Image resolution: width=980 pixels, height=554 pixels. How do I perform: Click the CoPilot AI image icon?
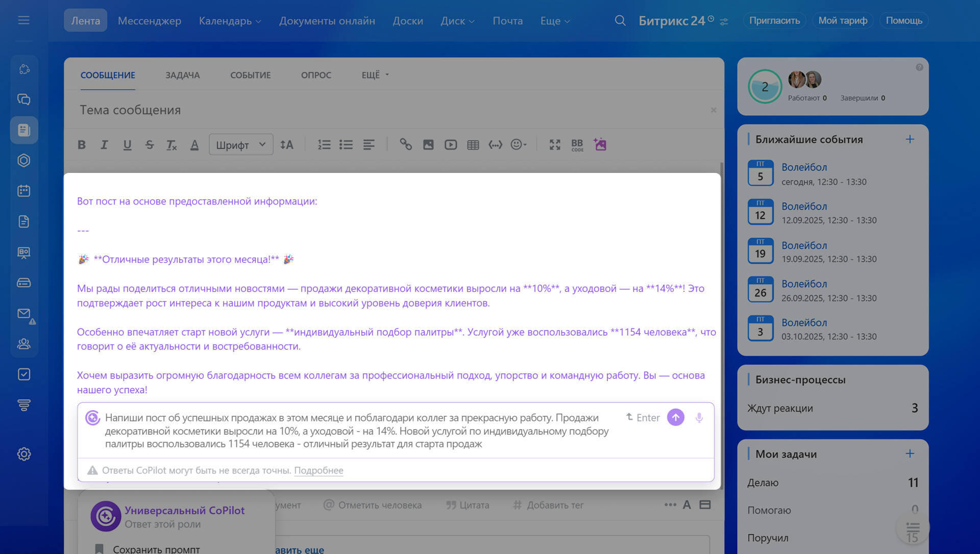pos(600,145)
